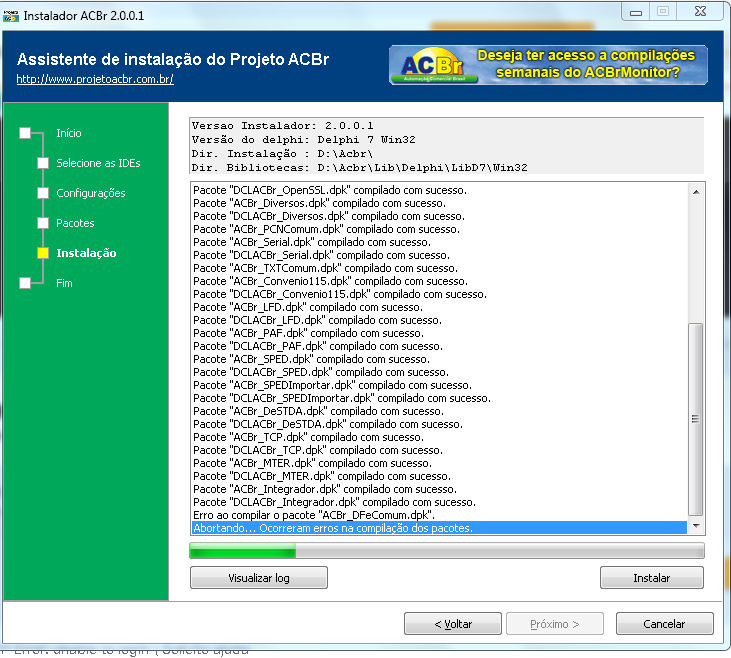Screen dimensions: 731x658
Task: Open the projetoacbr.com.br website link
Action: [x=95, y=79]
